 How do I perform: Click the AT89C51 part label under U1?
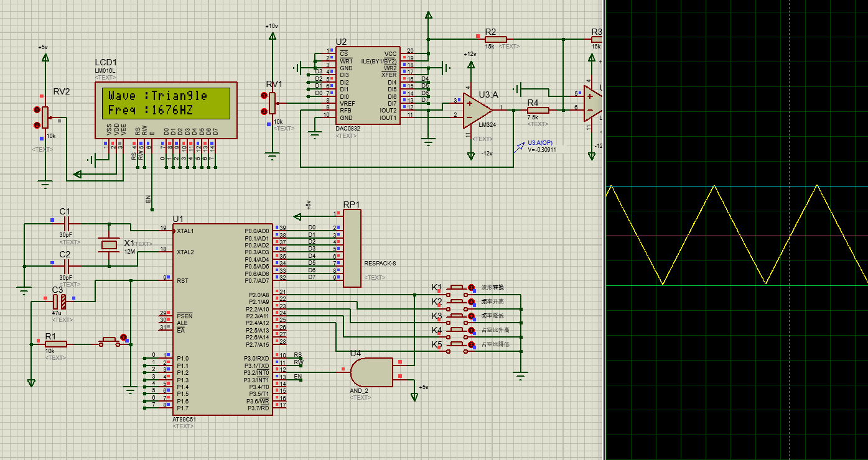[x=184, y=420]
